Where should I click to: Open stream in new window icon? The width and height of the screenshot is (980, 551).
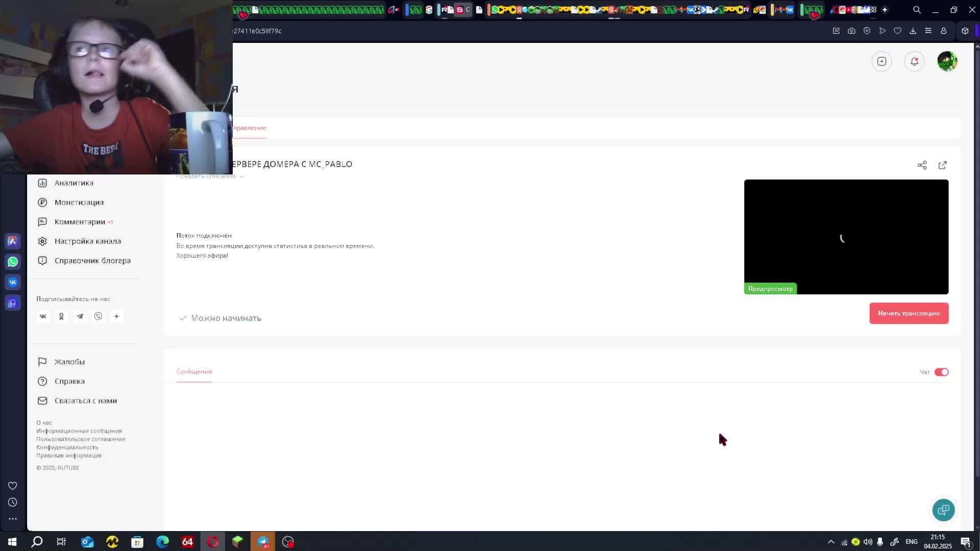(942, 165)
